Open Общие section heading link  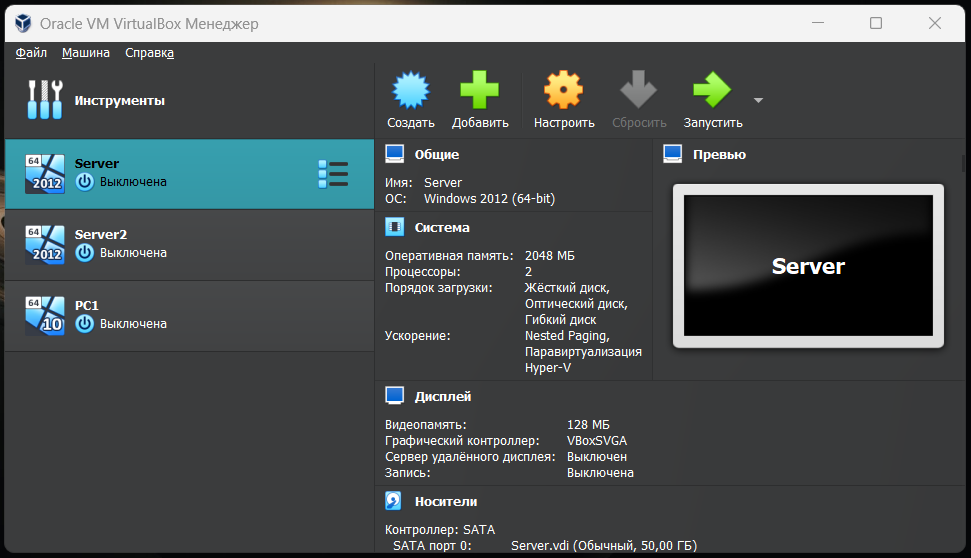(437, 154)
